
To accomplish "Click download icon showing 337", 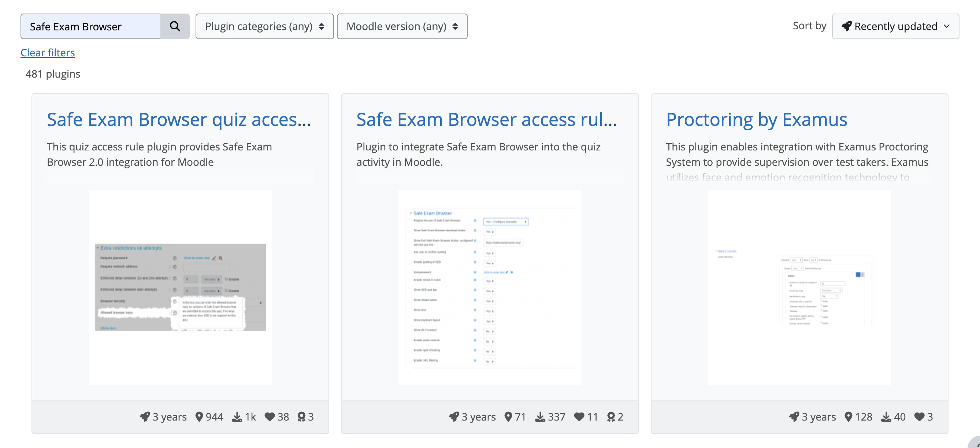I will tap(540, 417).
